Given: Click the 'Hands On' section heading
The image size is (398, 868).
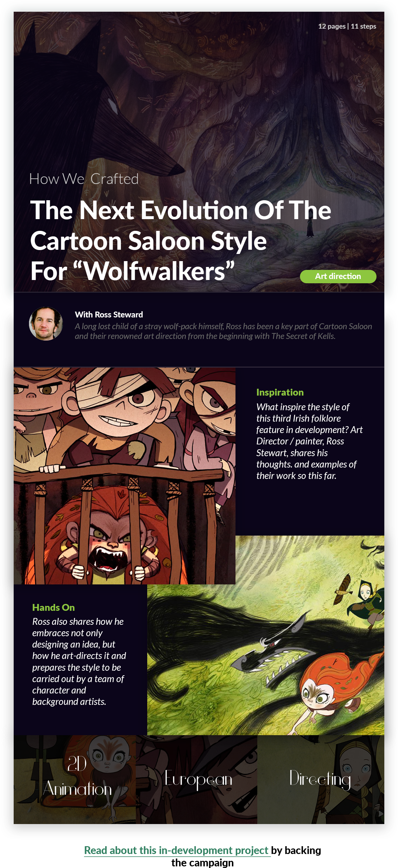Looking at the screenshot, I should pos(53,607).
